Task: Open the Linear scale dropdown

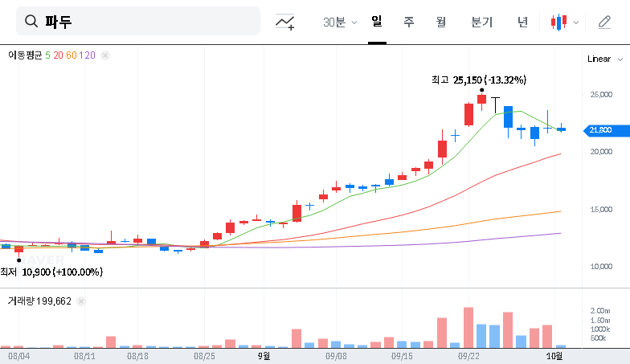Action: (x=603, y=59)
